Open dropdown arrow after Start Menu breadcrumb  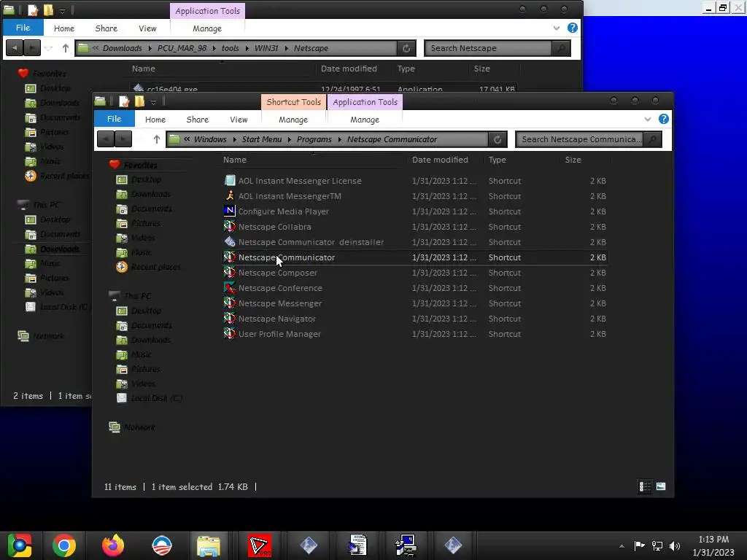pyautogui.click(x=289, y=139)
